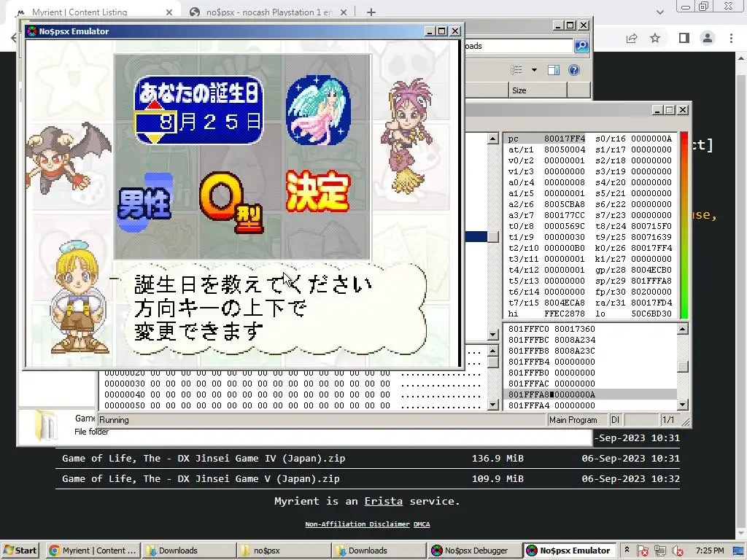Switch to Myrient Content Listing tab
747x560 pixels.
(x=80, y=12)
